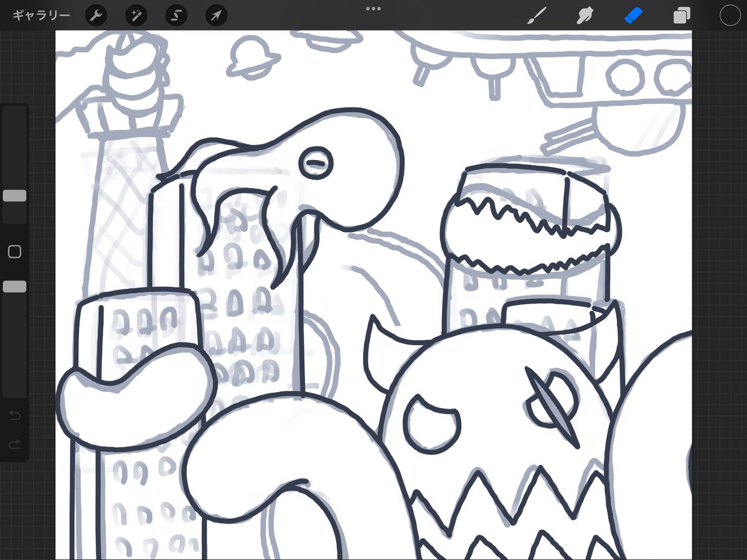Select the Selection S-shaped tool
The height and width of the screenshot is (560, 747).
(176, 16)
